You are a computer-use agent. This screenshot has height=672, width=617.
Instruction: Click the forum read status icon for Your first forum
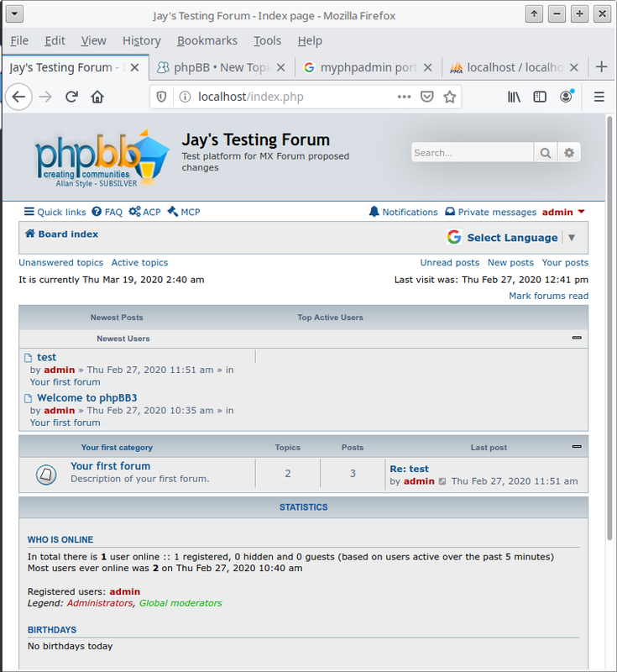click(46, 475)
